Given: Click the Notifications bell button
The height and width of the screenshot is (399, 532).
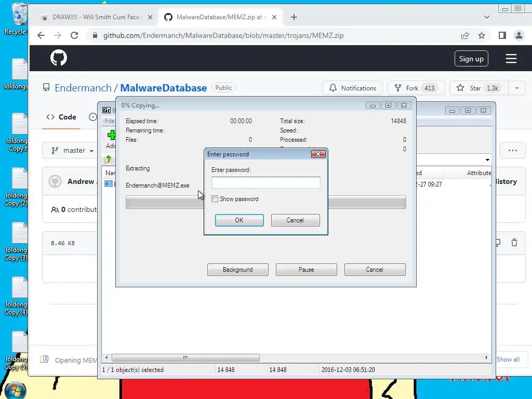Looking at the screenshot, I should pos(353,88).
